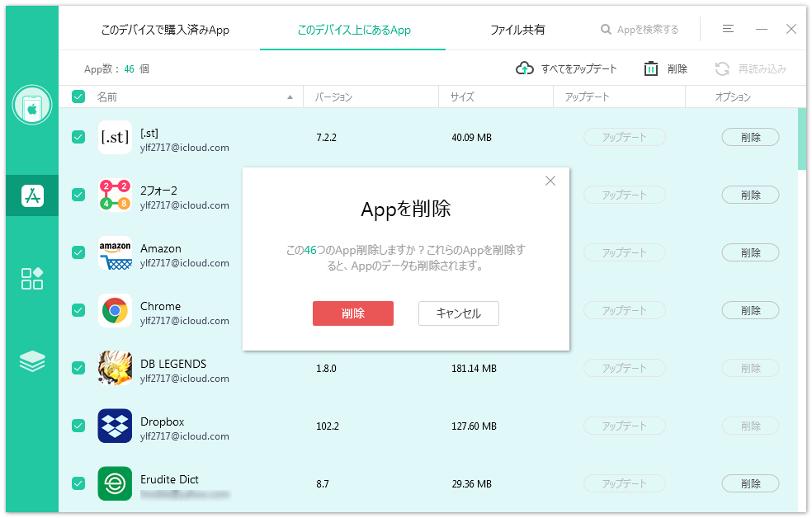The width and height of the screenshot is (812, 518).
Task: Click the 削除 button for Erudite Dict
Action: [750, 484]
